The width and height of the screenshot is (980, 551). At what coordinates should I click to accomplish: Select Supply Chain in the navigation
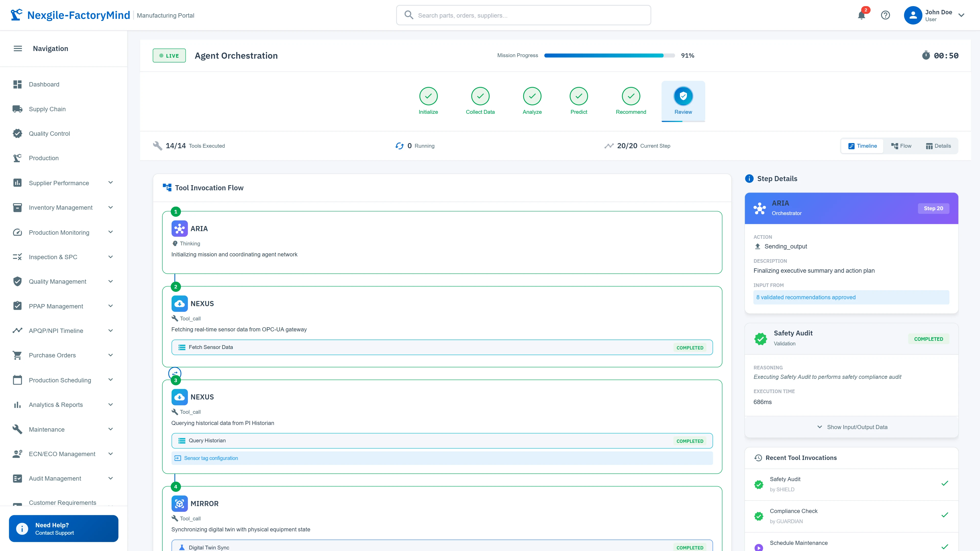pyautogui.click(x=47, y=109)
